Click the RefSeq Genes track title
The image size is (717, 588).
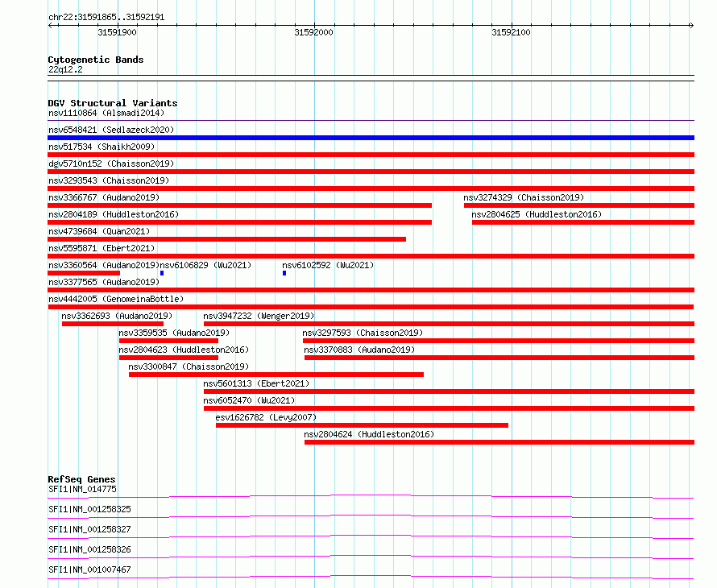tap(81, 479)
